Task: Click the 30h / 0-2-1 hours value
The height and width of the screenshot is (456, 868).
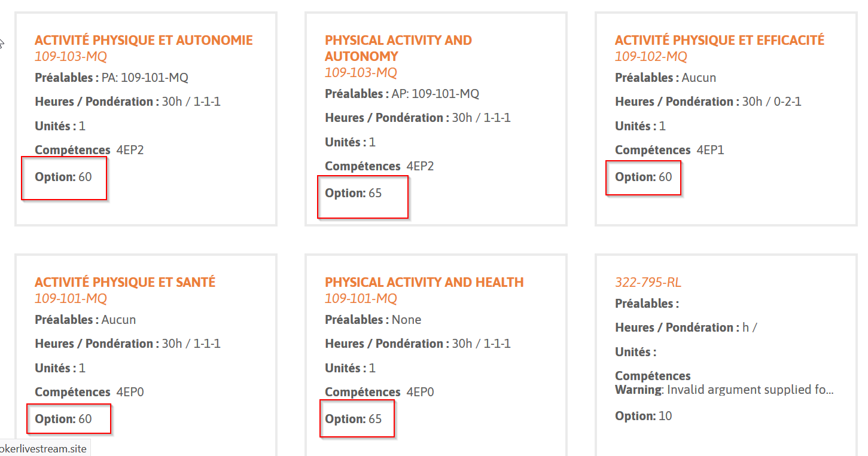Action: [x=772, y=102]
